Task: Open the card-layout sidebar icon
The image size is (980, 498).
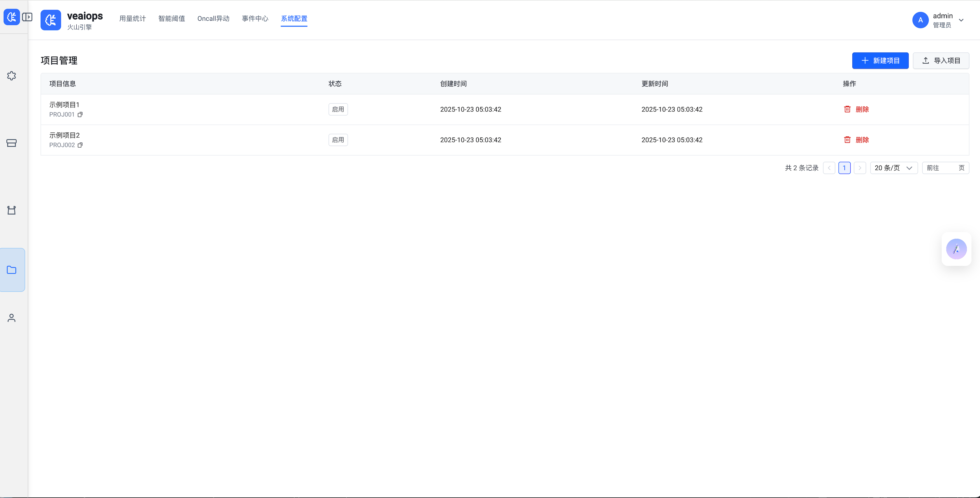Action: point(11,143)
